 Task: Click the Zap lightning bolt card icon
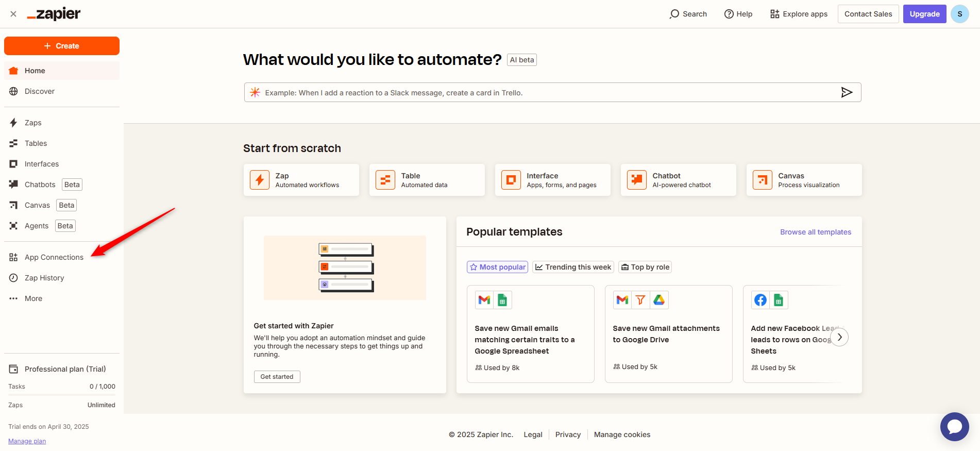[x=260, y=180]
